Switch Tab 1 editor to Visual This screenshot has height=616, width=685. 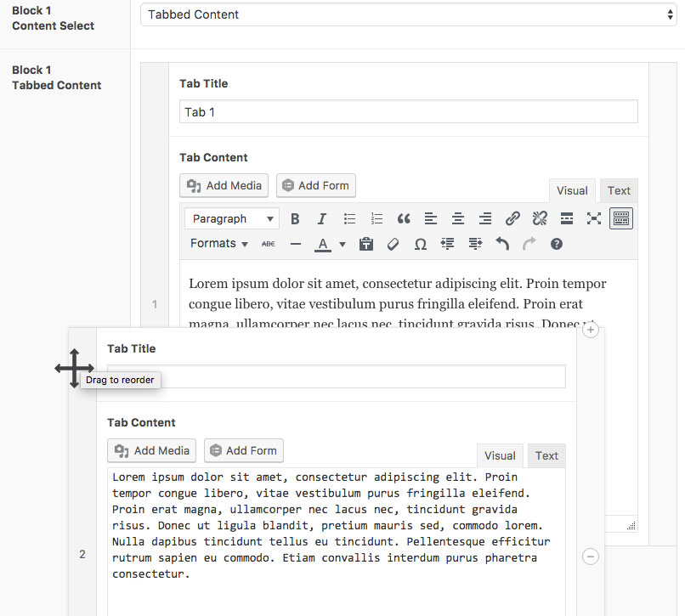click(572, 191)
